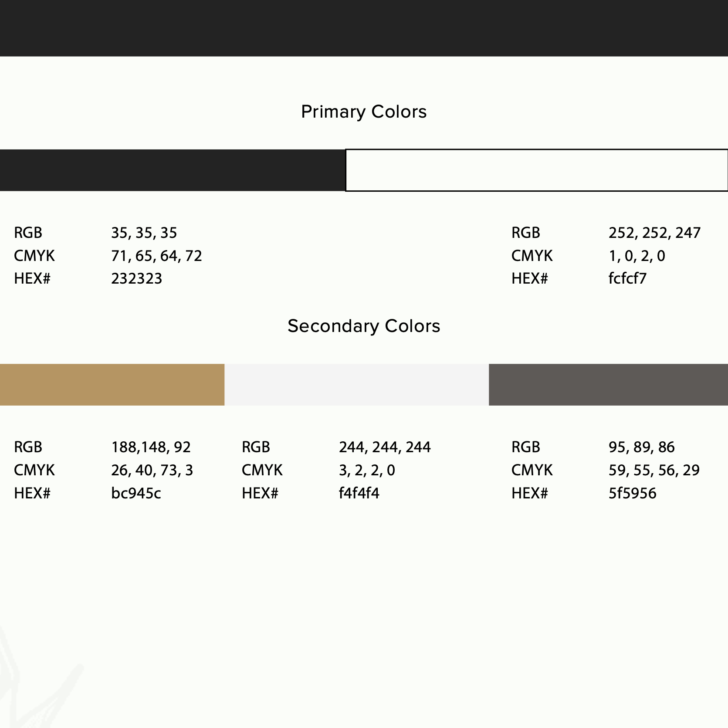Screen dimensions: 728x728
Task: Pick the gold secondary color swatch
Action: coord(112,385)
